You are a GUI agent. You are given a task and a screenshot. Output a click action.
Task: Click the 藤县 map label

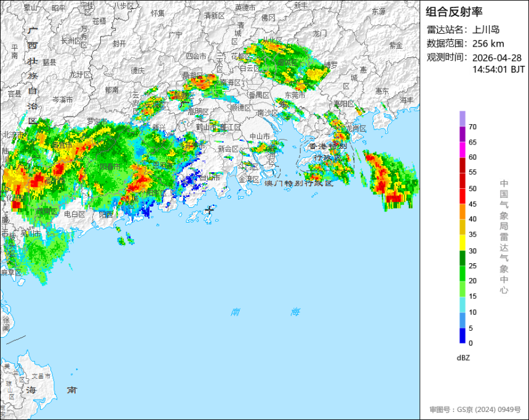pos(50,62)
